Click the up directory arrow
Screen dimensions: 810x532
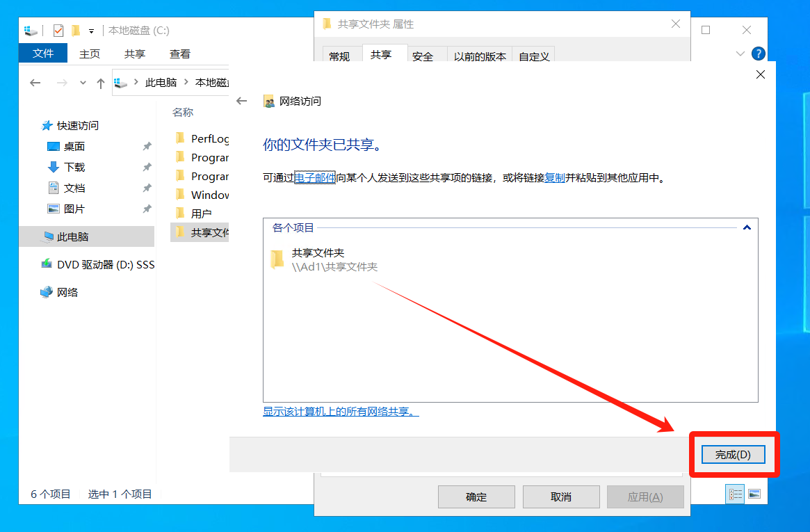[x=101, y=83]
